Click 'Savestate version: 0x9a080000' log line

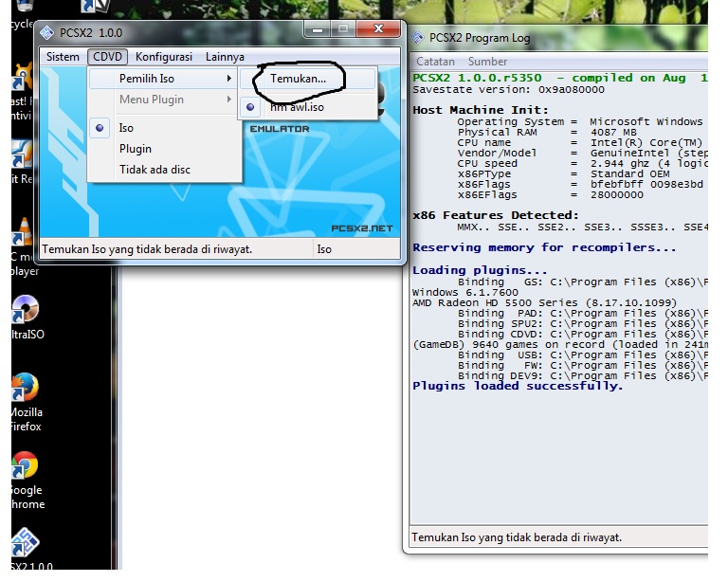click(x=508, y=89)
